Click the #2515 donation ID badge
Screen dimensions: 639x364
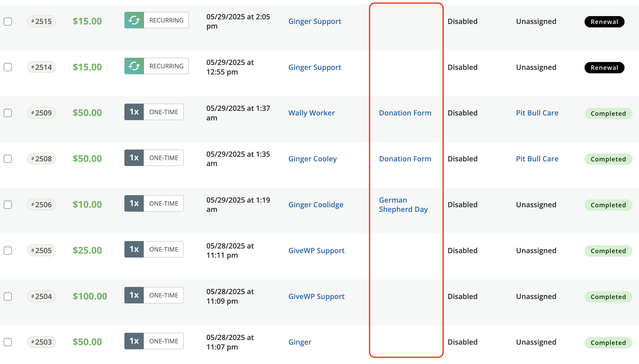42,21
